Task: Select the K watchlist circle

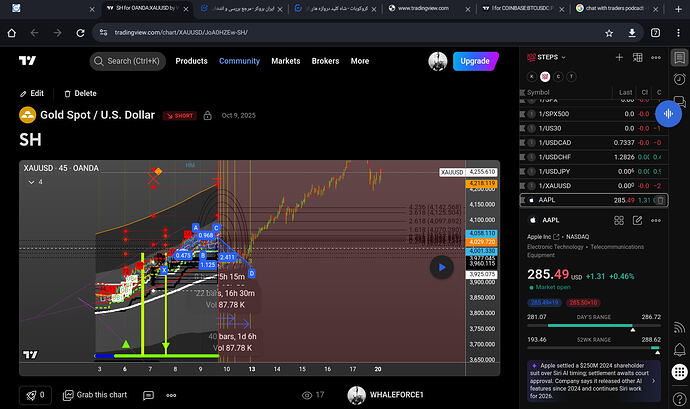Action: 532,77
